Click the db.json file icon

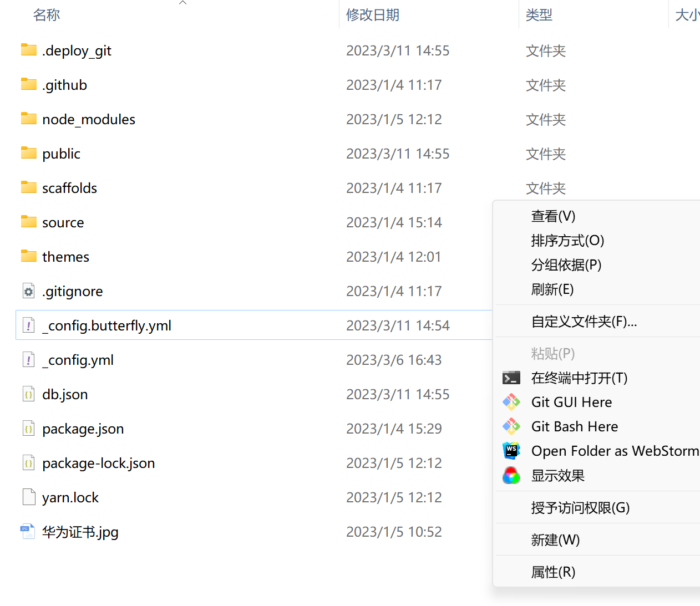pyautogui.click(x=29, y=394)
